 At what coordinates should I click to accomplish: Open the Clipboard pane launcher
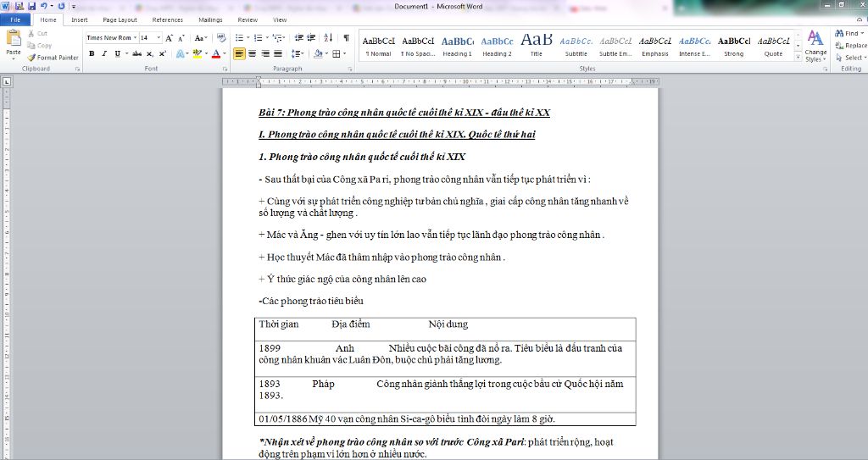(x=77, y=69)
